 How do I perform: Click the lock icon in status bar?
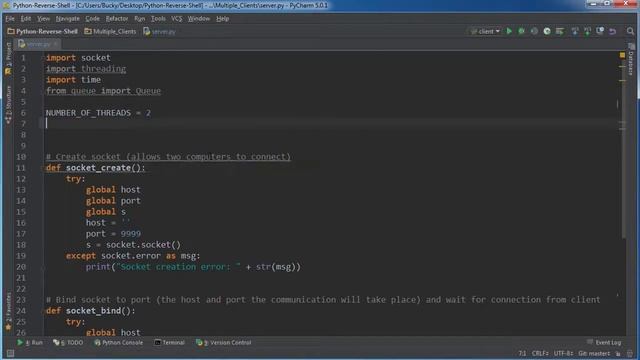pos(618,353)
